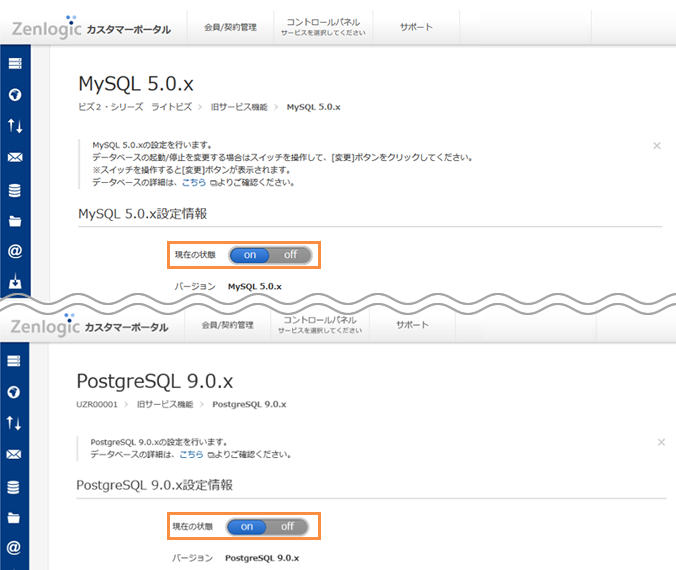Image resolution: width=676 pixels, height=570 pixels.
Task: Open コントロールパネル menu in upper header
Action: [x=323, y=27]
